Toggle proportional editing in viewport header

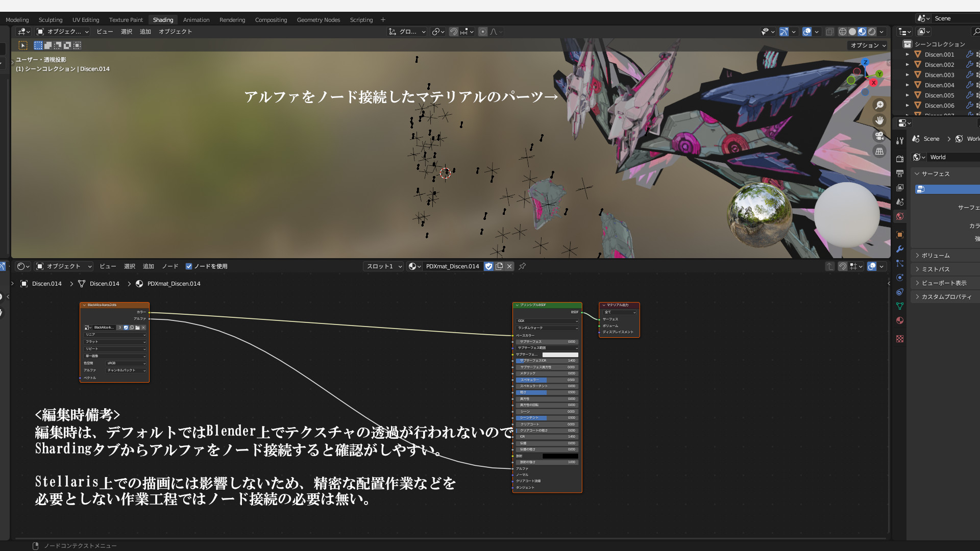click(483, 32)
